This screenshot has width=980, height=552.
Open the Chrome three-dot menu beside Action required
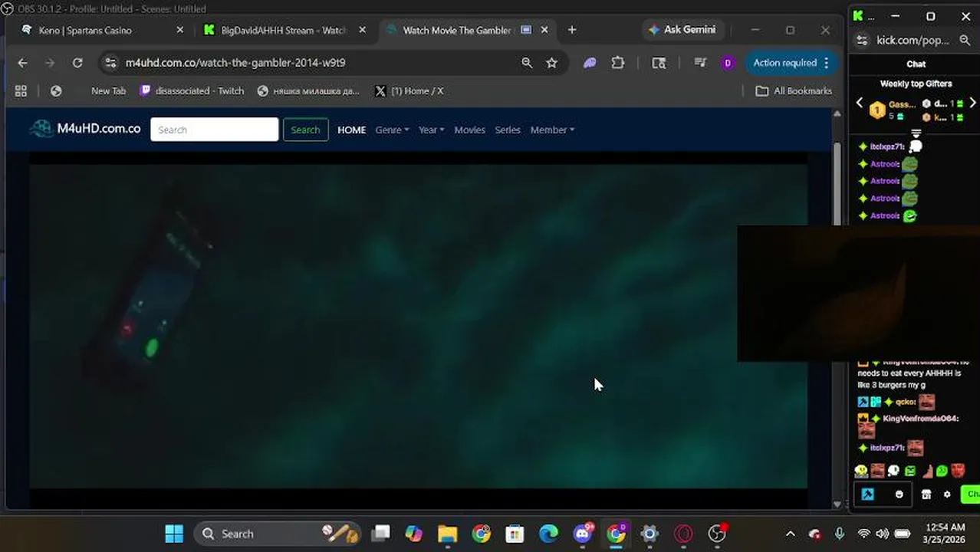pos(826,63)
